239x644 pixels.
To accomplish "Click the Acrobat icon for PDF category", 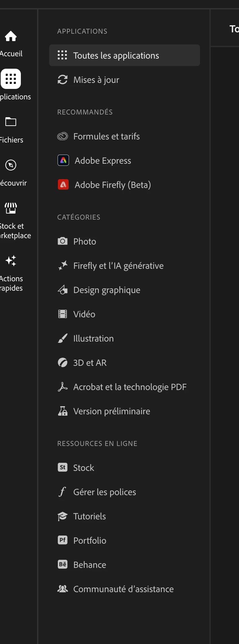I will (x=63, y=387).
